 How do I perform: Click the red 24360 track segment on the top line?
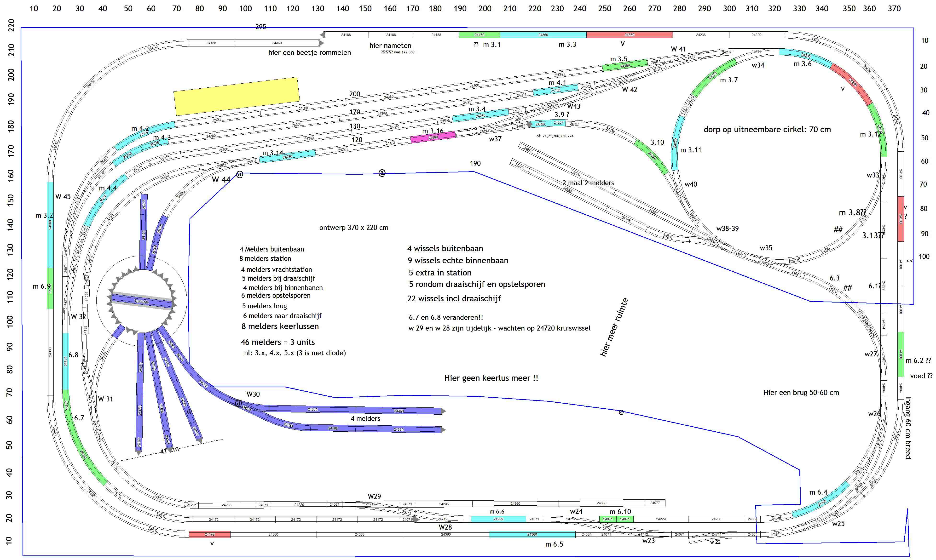(x=630, y=35)
